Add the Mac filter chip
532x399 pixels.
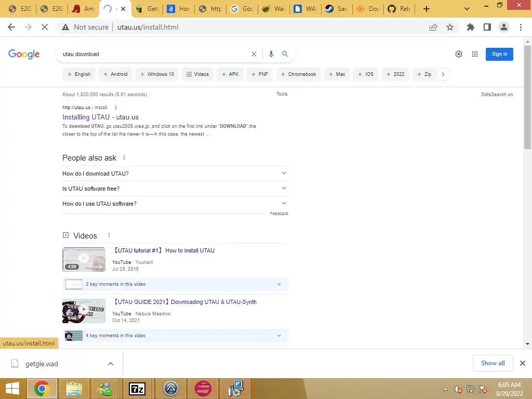coord(337,74)
